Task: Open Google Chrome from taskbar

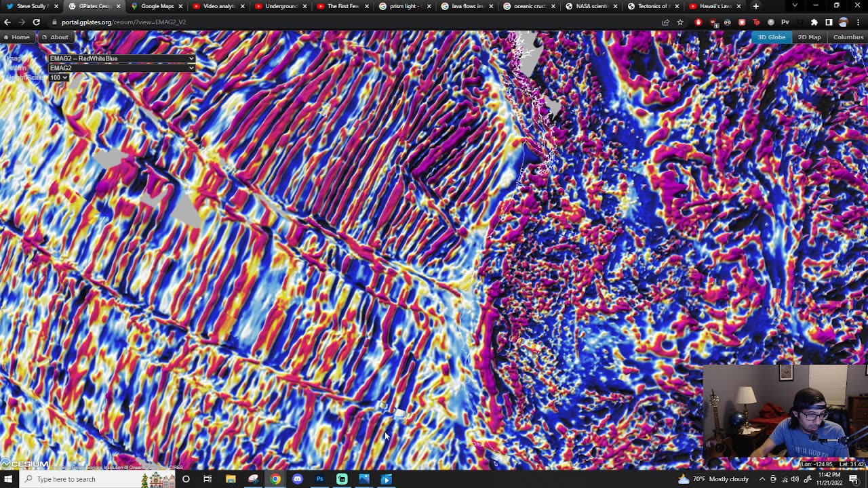Action: (x=275, y=479)
